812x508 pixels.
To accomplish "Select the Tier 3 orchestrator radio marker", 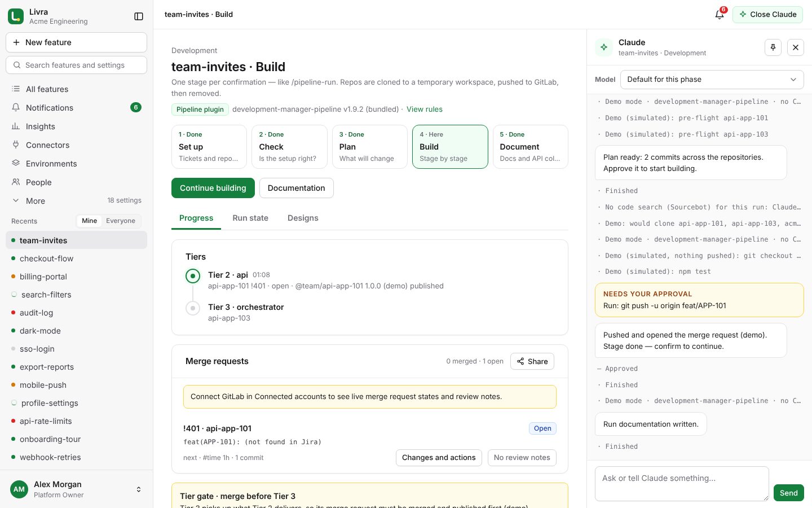I will click(x=193, y=308).
